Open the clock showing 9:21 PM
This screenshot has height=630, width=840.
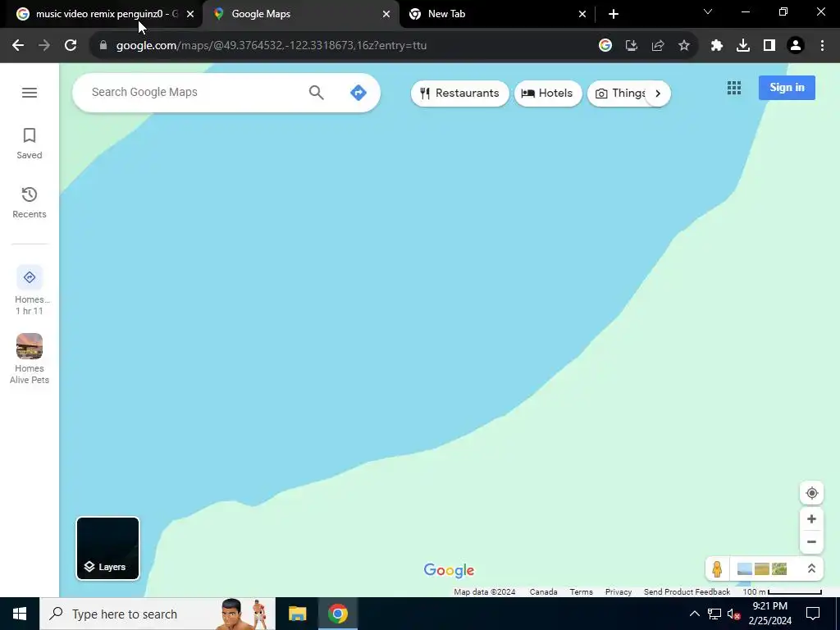click(769, 614)
